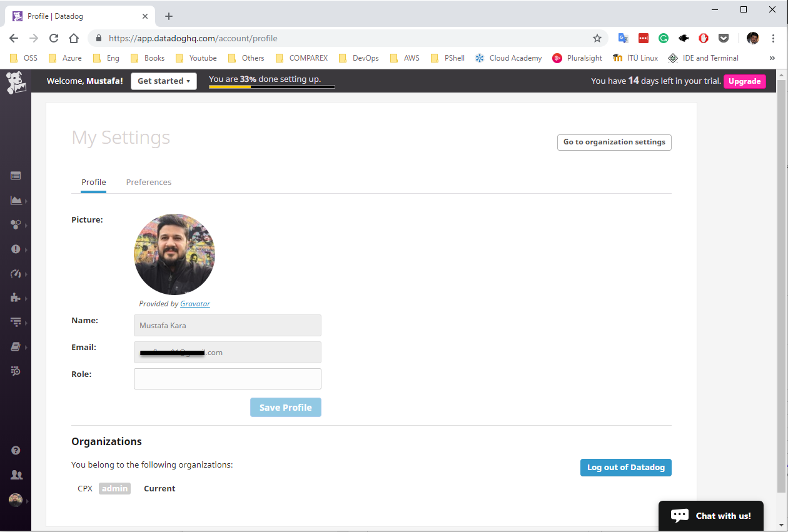Click the setup progress bar

click(272, 87)
